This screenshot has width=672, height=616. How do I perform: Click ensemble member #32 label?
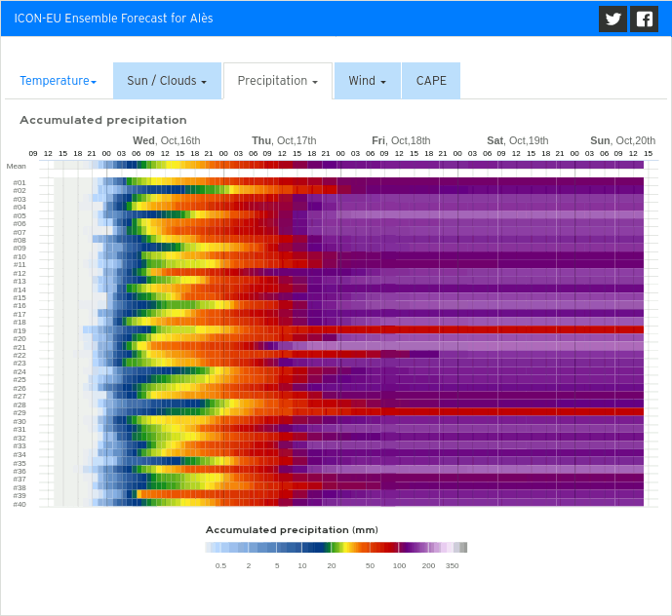(x=20, y=439)
